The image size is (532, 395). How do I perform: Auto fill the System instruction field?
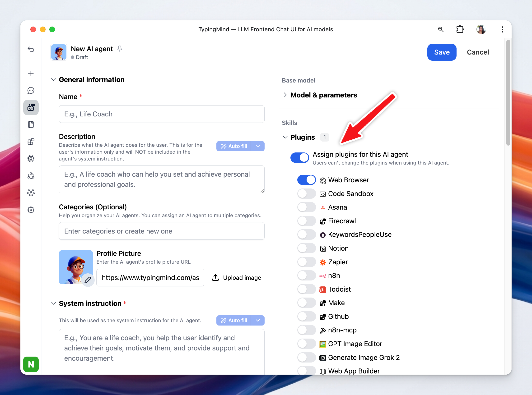(233, 320)
